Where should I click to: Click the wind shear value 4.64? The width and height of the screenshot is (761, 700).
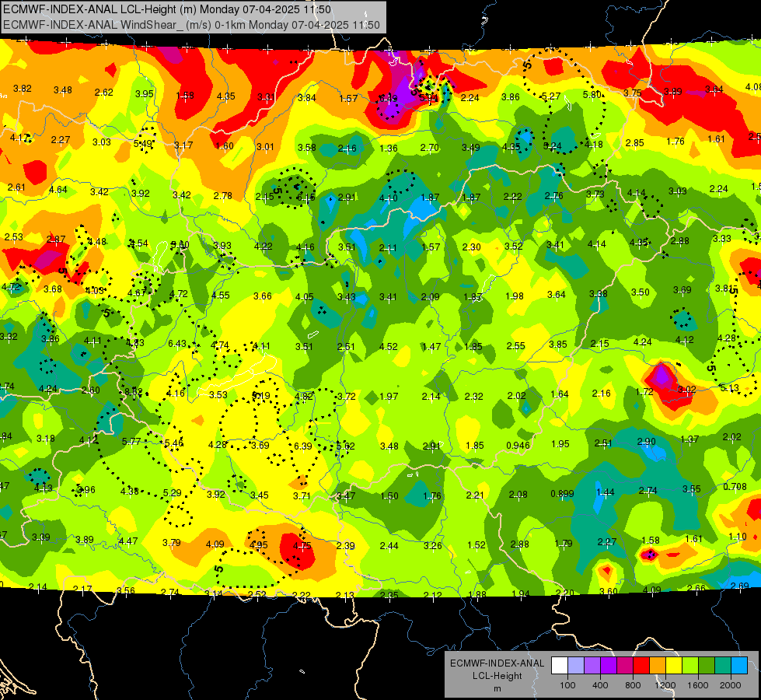(58, 190)
